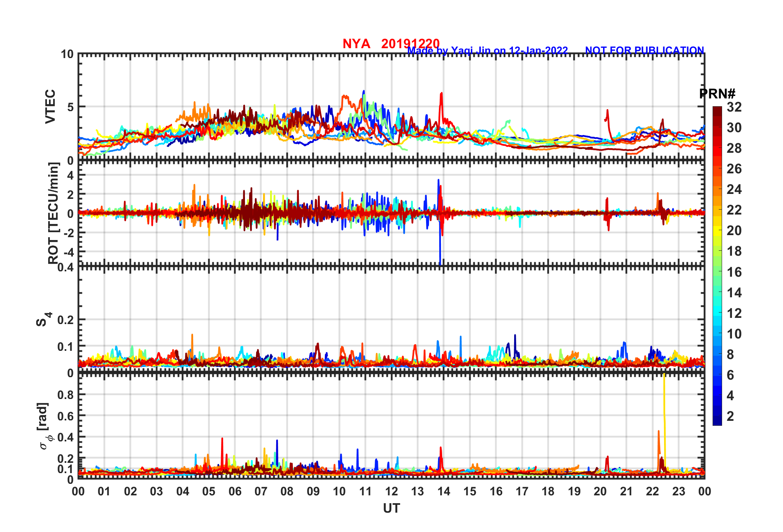Viewport: 783px width, 532px height.
Task: Click the "18" UT tick label
Action: pos(548,491)
